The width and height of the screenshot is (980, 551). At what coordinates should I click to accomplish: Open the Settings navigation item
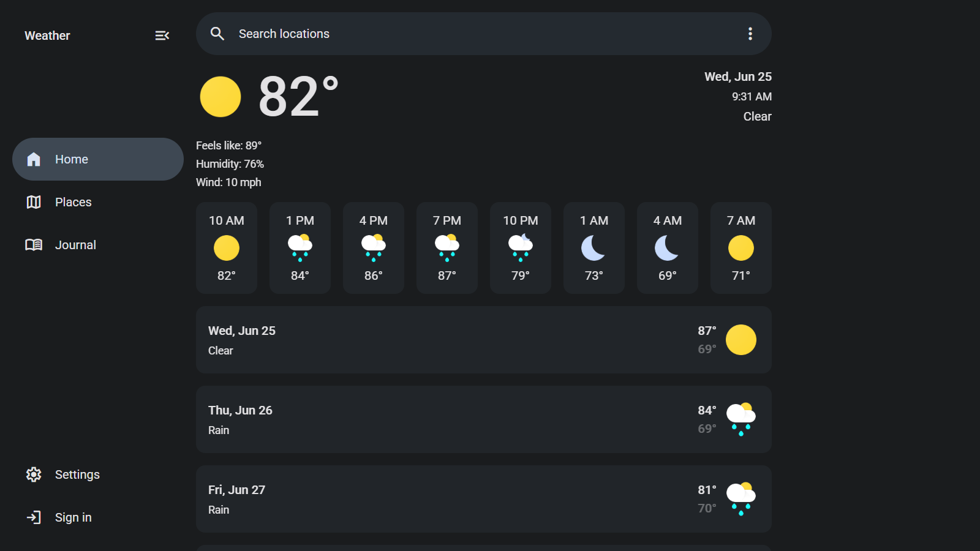coord(98,474)
